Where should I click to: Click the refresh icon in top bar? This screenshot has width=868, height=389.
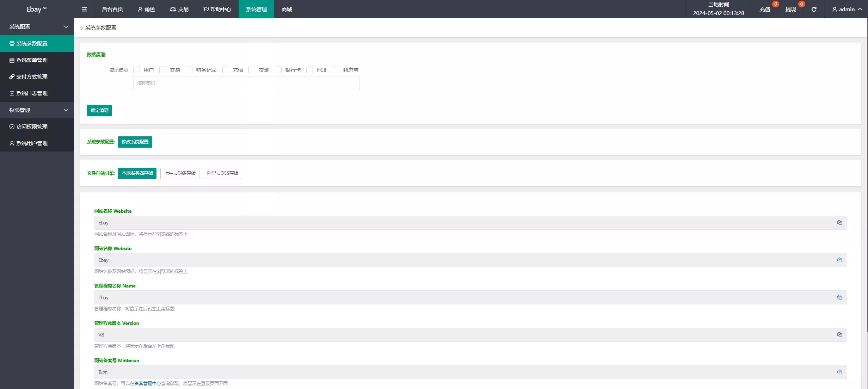pyautogui.click(x=814, y=10)
